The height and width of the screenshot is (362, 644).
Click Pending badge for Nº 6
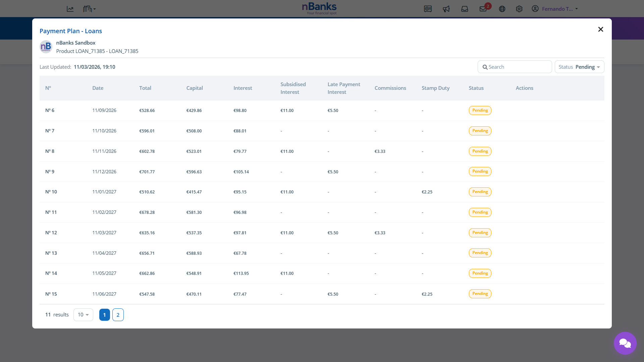(x=480, y=111)
